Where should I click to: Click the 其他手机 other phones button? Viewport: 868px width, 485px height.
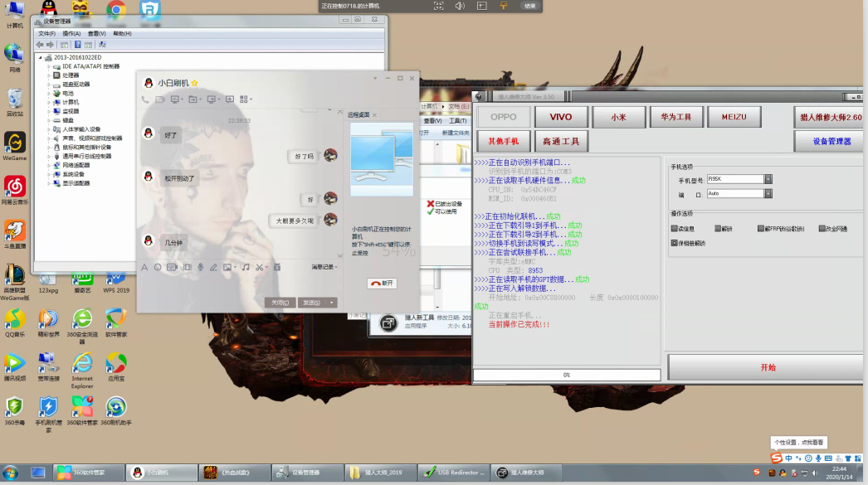pos(503,142)
